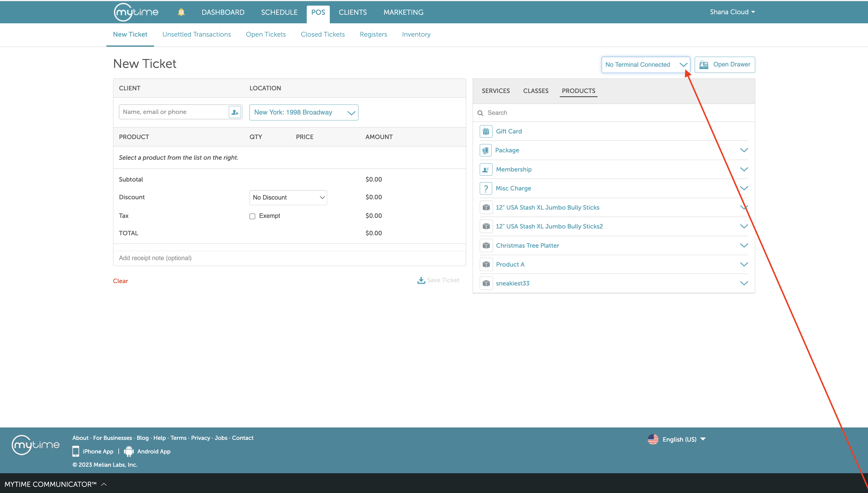
Task: Click the Save Ticket button
Action: click(x=438, y=280)
